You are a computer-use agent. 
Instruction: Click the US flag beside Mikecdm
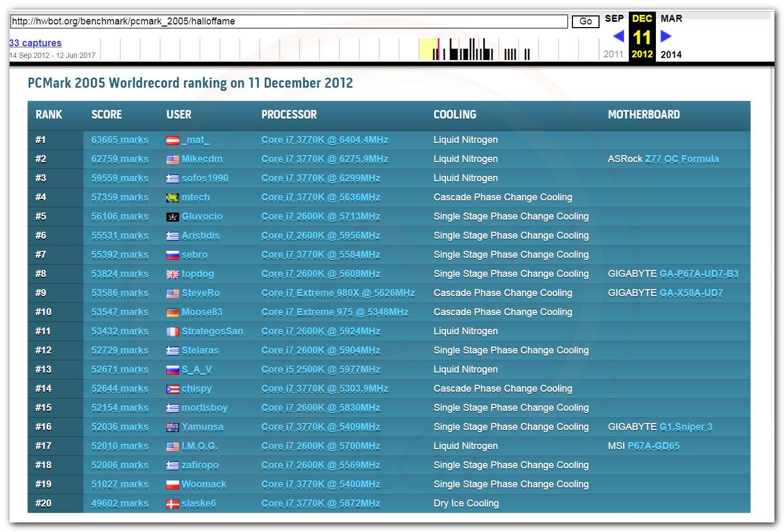coord(172,159)
